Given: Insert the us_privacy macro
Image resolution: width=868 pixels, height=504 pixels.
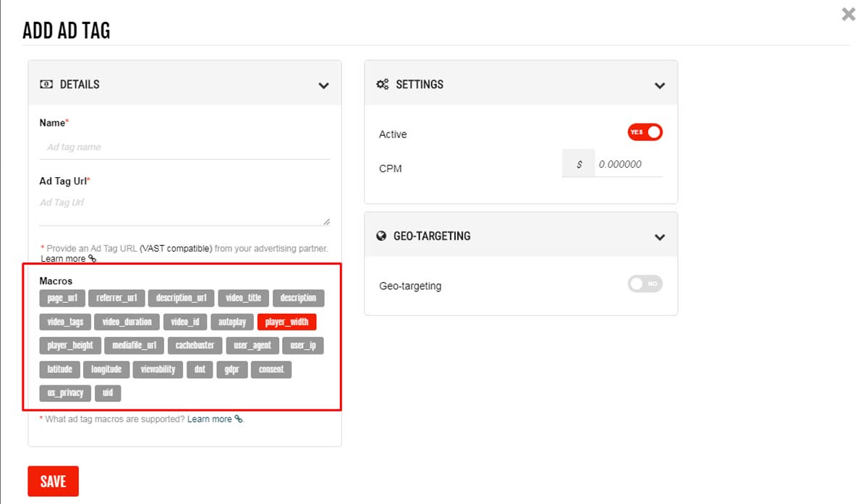Looking at the screenshot, I should [x=65, y=393].
